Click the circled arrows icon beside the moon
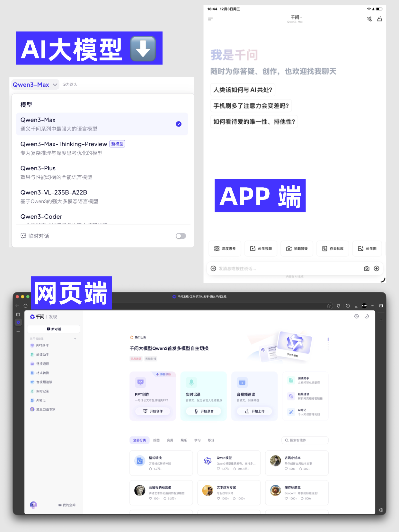Image resolution: width=399 pixels, height=532 pixels. tap(357, 316)
